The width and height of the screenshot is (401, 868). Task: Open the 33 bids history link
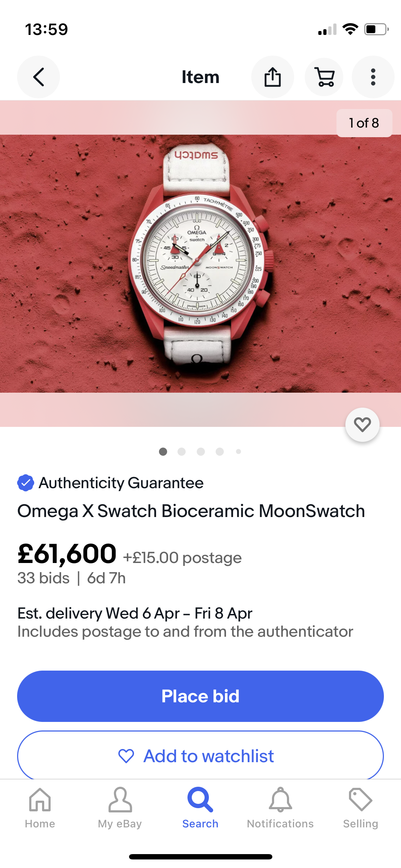[x=43, y=578]
